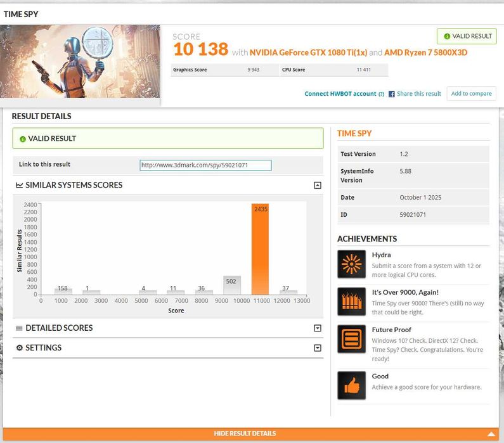
Task: Click the Good thumbs-up achievement icon
Action: point(351,385)
